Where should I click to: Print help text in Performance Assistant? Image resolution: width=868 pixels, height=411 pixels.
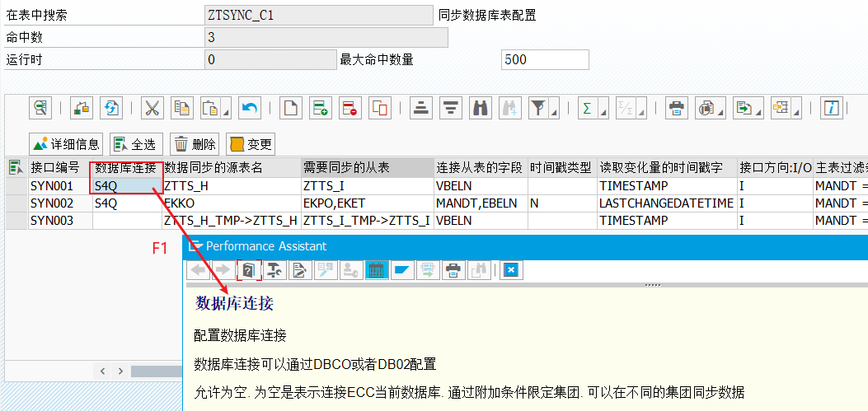[453, 270]
